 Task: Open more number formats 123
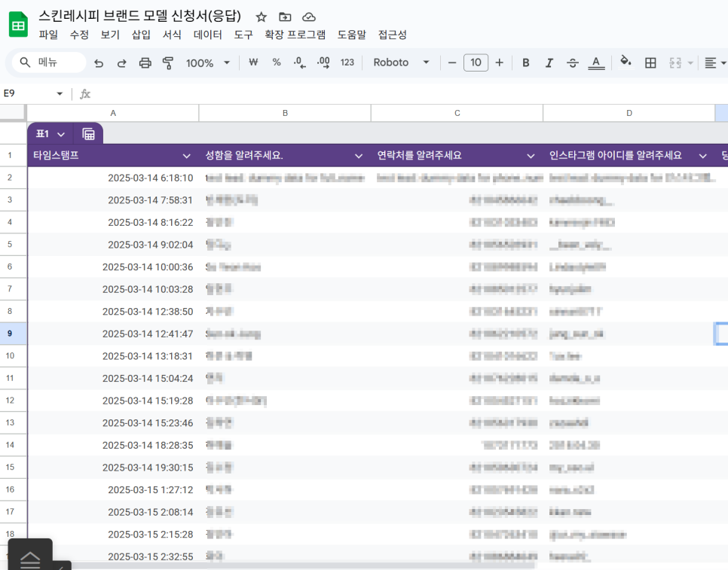(347, 62)
